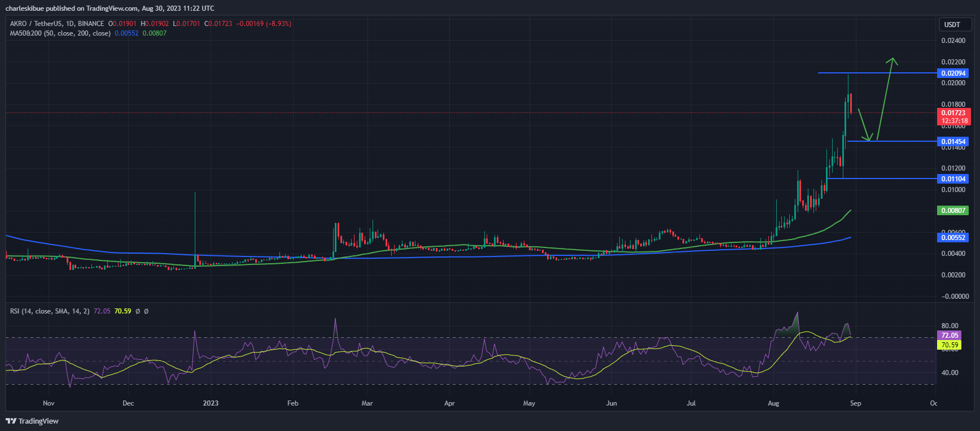Image resolution: width=980 pixels, height=431 pixels.
Task: Click the 0.00200 price axis tick
Action: (x=953, y=275)
